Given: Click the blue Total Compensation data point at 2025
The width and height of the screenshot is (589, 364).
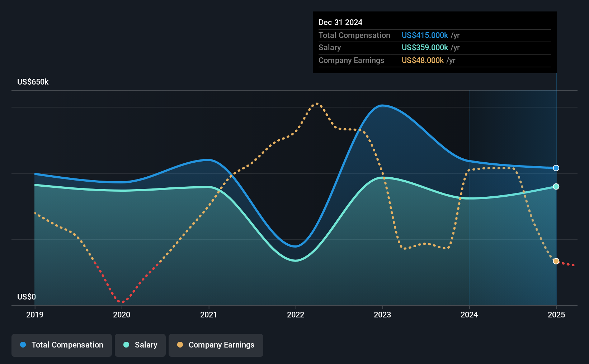Looking at the screenshot, I should tap(556, 168).
